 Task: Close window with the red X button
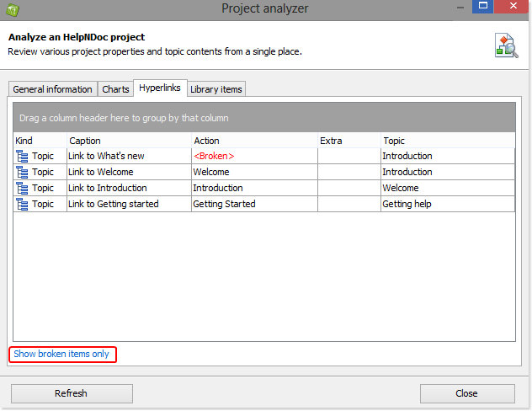tap(513, 6)
